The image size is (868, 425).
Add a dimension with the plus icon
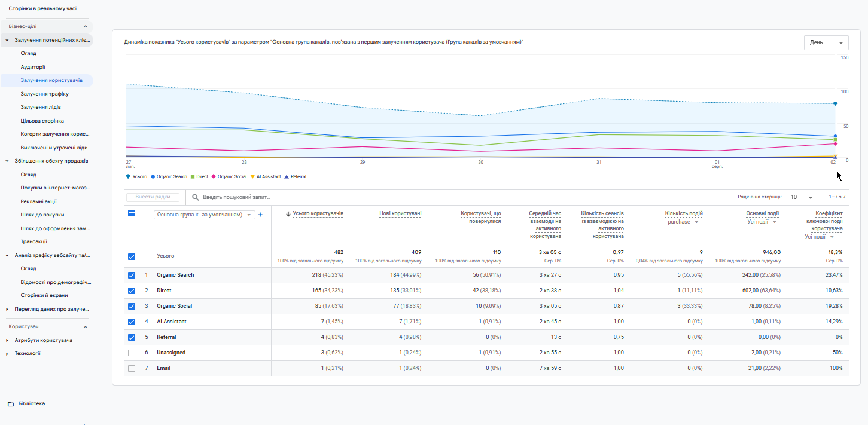click(x=260, y=215)
